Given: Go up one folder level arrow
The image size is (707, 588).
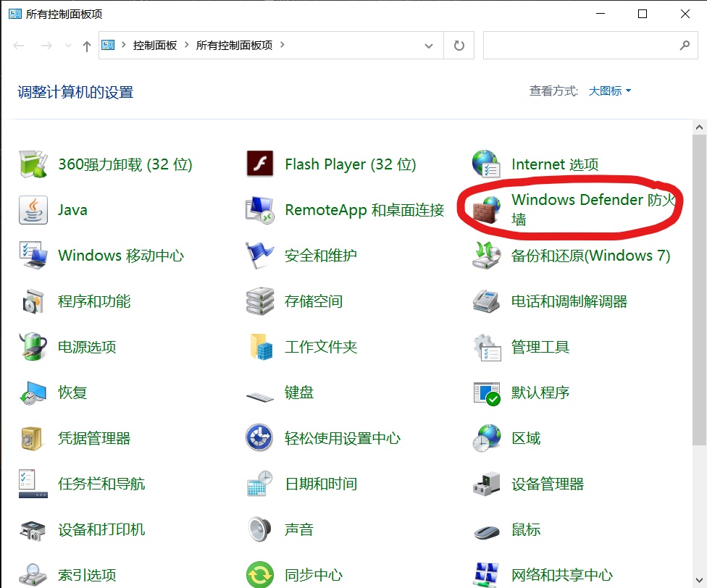Looking at the screenshot, I should coord(87,46).
